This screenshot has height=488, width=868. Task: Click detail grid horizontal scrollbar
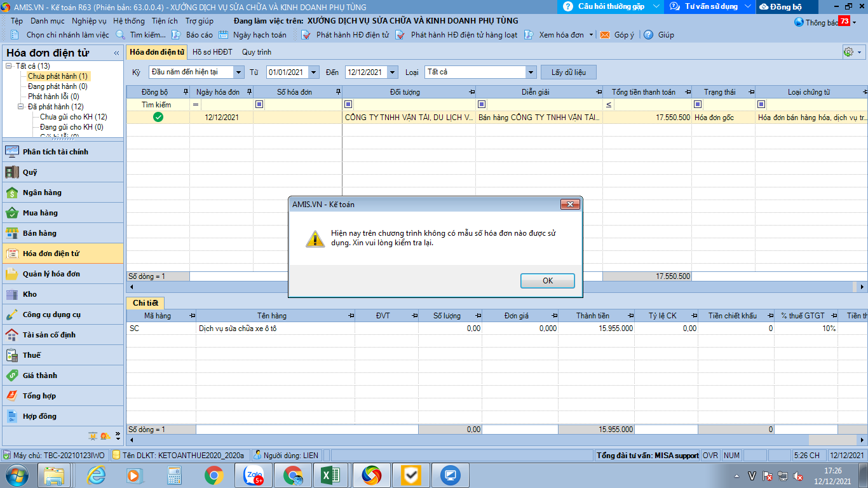[x=496, y=440]
